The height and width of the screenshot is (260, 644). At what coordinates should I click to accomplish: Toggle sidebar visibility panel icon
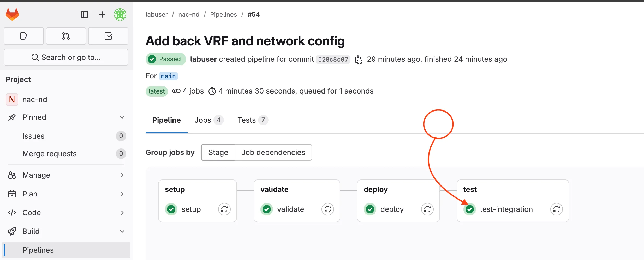click(x=84, y=15)
